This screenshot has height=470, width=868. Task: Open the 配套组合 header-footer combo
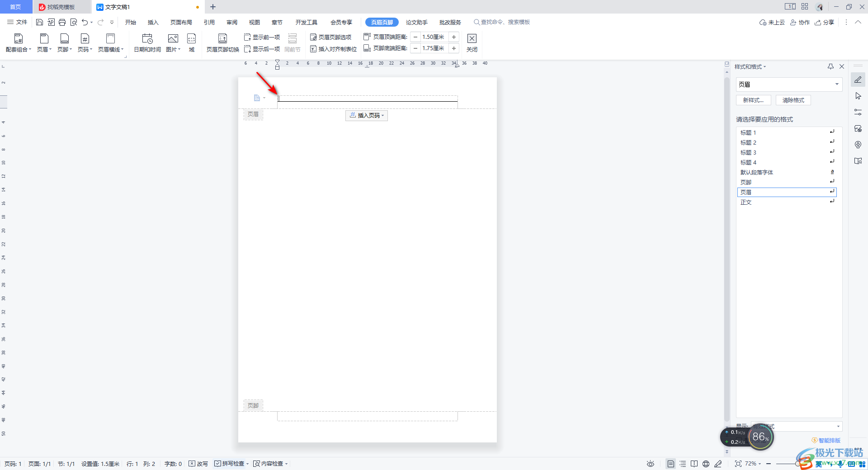(x=19, y=43)
